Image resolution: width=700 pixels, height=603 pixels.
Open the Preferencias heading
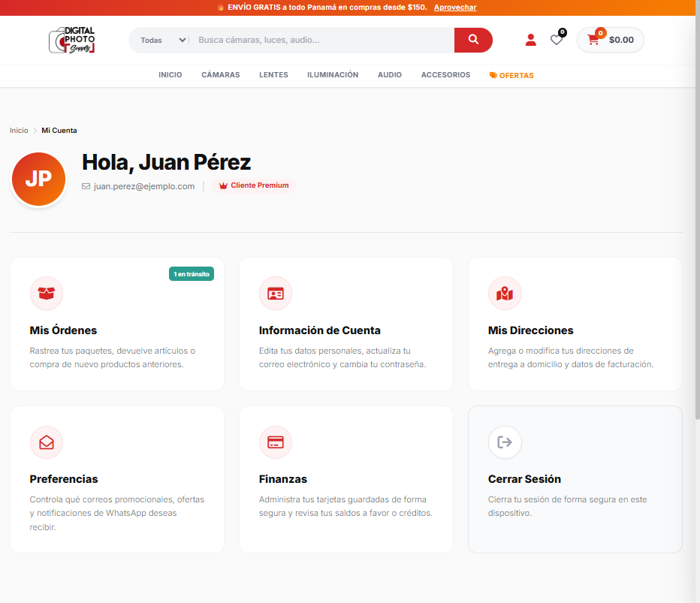64,479
